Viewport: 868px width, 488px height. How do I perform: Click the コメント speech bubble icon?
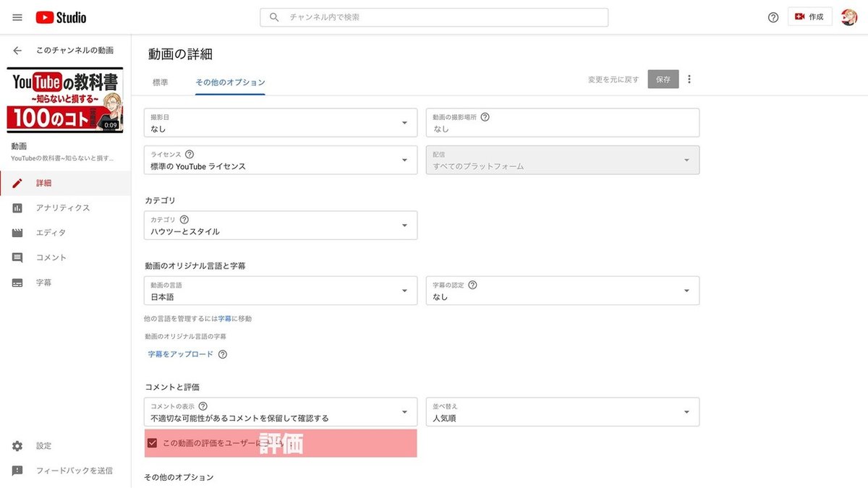pos(17,257)
